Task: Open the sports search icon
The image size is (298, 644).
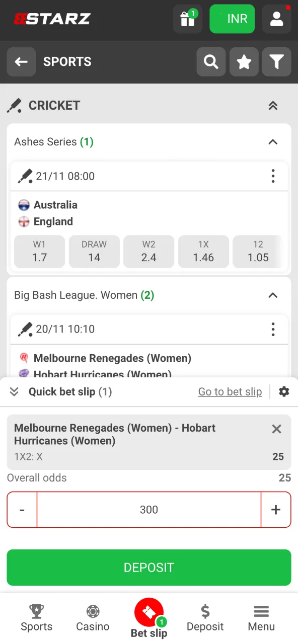Action: [211, 62]
